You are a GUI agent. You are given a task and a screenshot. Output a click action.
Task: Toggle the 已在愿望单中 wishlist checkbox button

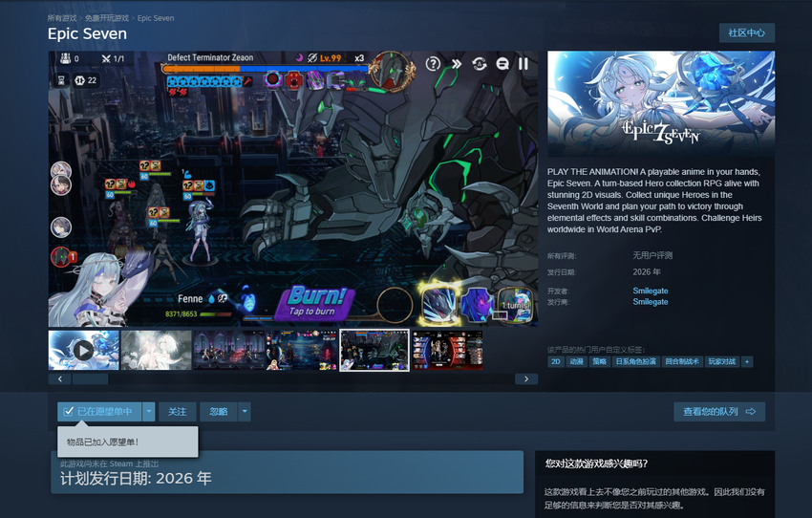[x=99, y=411]
